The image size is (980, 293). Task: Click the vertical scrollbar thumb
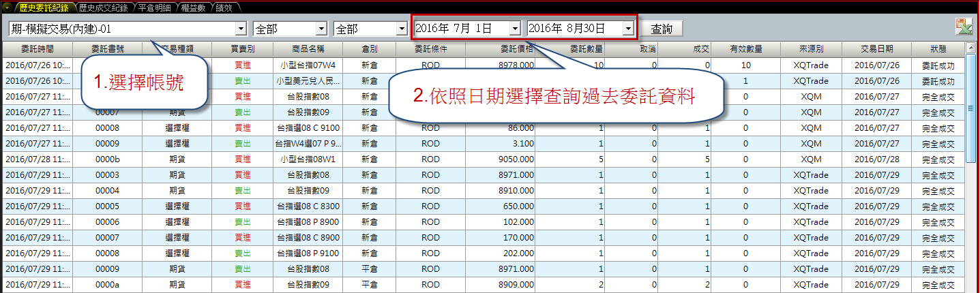coord(972,109)
